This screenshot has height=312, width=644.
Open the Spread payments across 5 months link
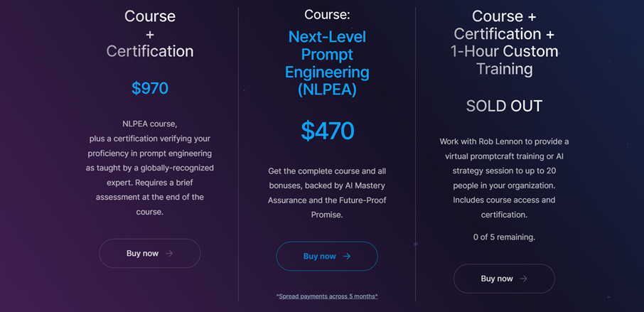(x=327, y=296)
